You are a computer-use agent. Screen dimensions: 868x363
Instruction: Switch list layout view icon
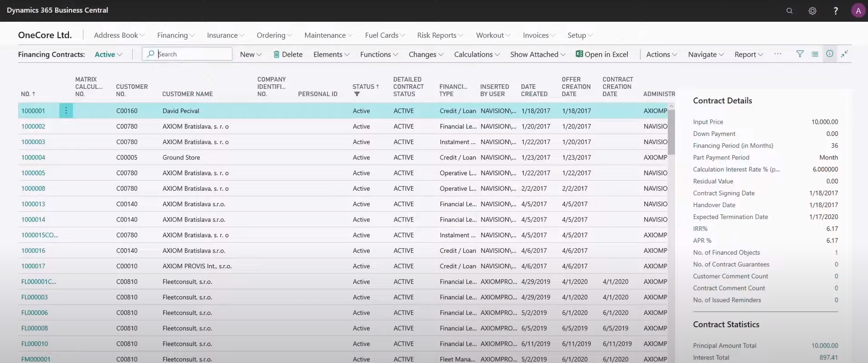coord(815,54)
